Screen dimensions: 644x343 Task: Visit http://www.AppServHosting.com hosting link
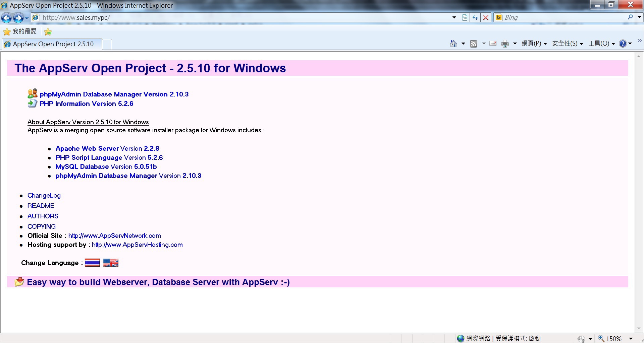tap(137, 245)
